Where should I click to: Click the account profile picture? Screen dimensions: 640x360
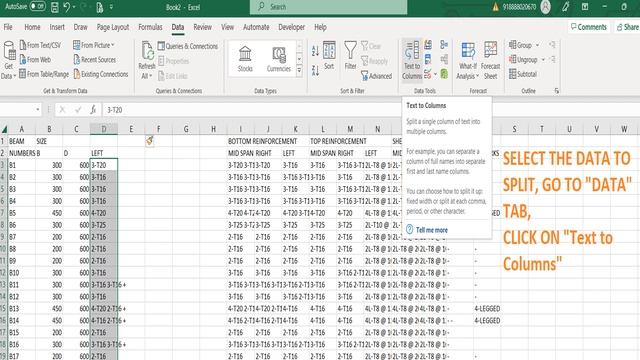545,7
